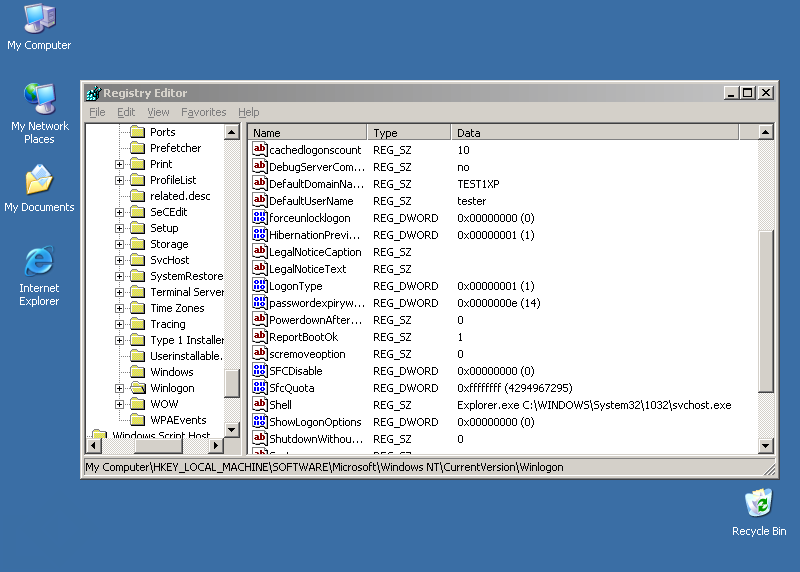Select the Tracing tree key

[168, 325]
